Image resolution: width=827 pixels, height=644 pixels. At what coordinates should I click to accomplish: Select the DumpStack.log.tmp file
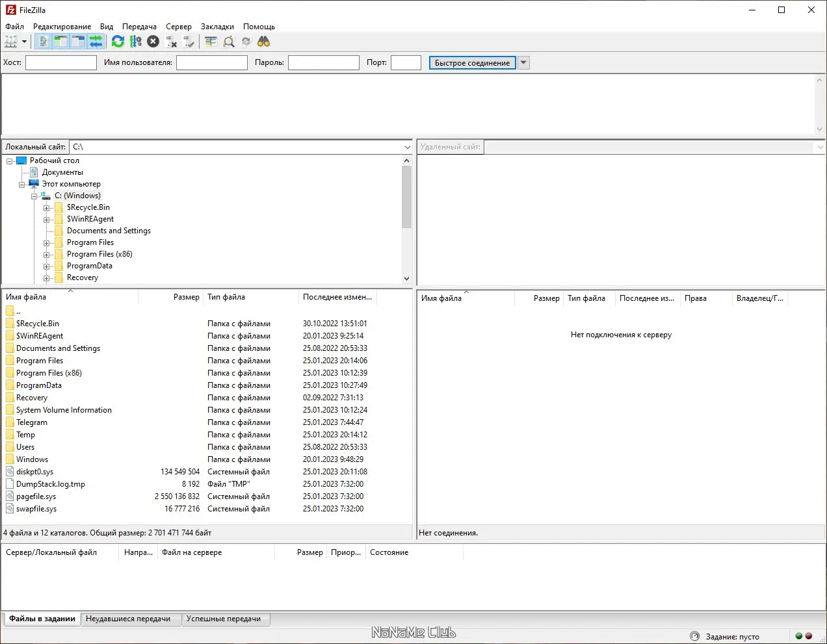pos(51,484)
